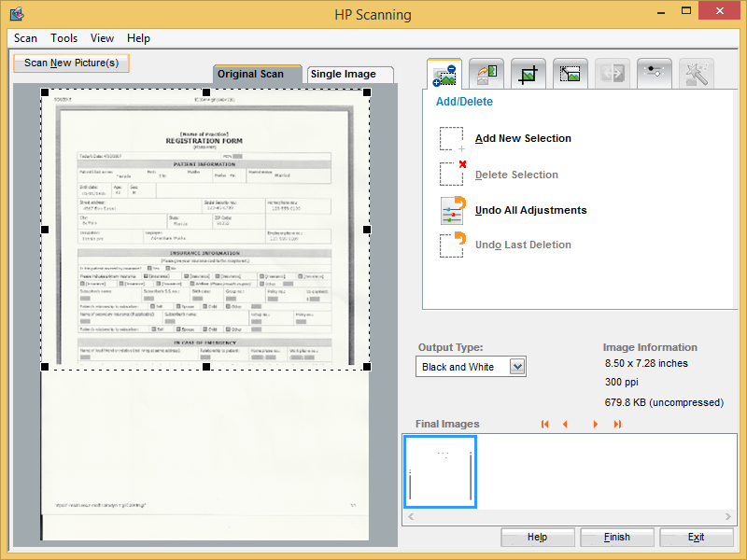Jump to last final image arrow
Image resolution: width=747 pixels, height=560 pixels.
coord(617,425)
